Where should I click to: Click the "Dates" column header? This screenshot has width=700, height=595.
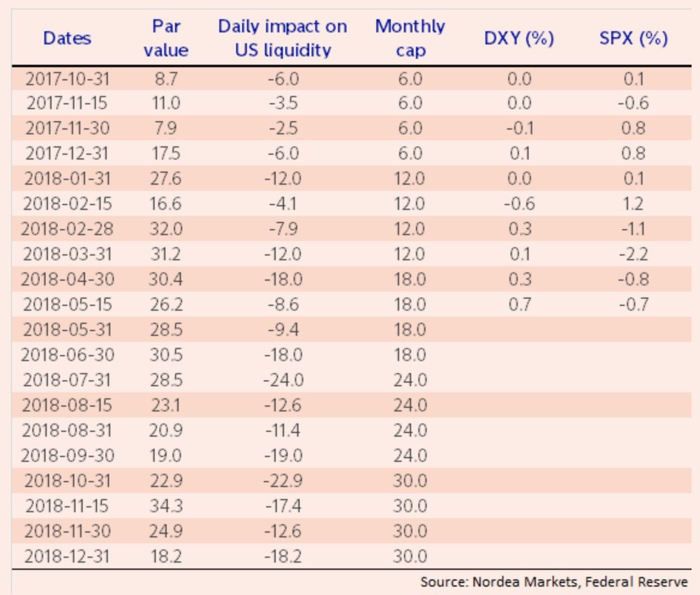67,39
